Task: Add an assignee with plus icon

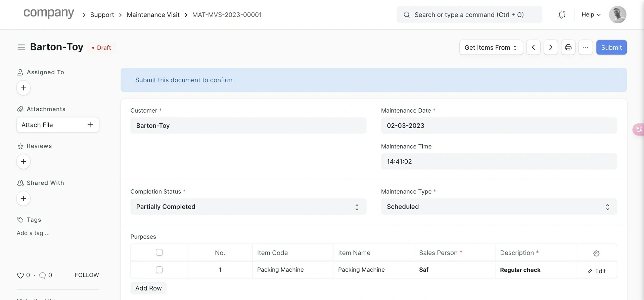Action: point(23,88)
